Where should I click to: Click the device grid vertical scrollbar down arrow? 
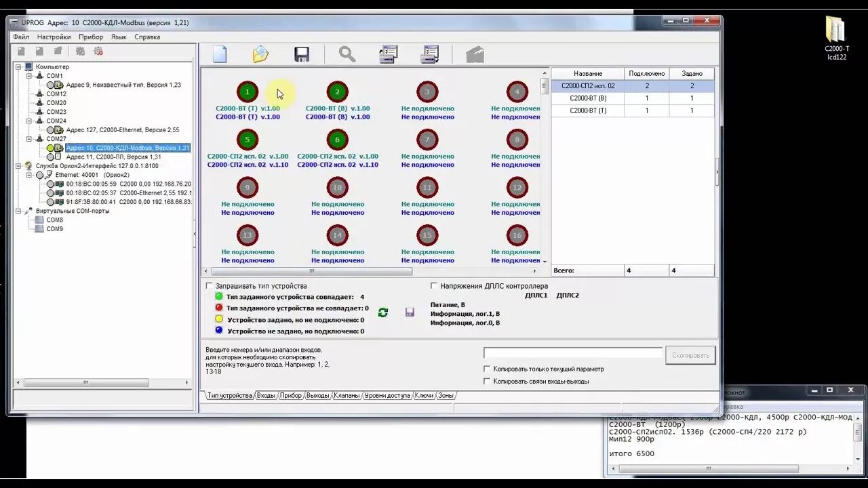544,261
